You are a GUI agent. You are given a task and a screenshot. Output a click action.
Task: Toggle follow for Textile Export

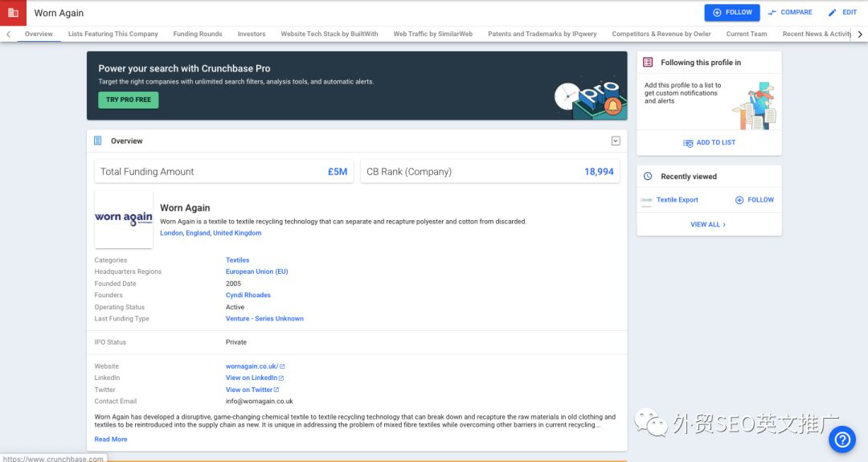coord(755,200)
